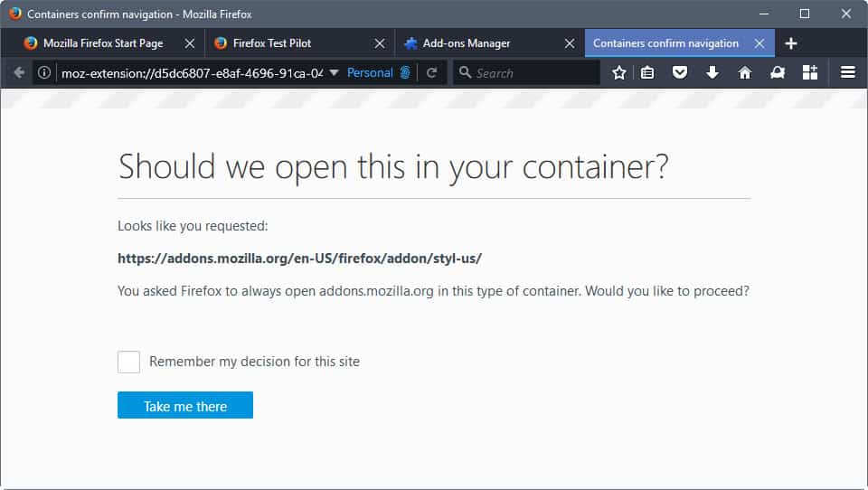Bookmark this page with the star
Viewport: 868px width, 490px height.
click(618, 72)
